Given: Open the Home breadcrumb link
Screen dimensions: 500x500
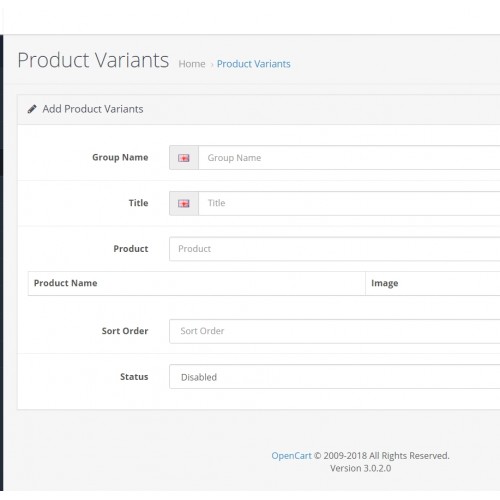Looking at the screenshot, I should [192, 64].
